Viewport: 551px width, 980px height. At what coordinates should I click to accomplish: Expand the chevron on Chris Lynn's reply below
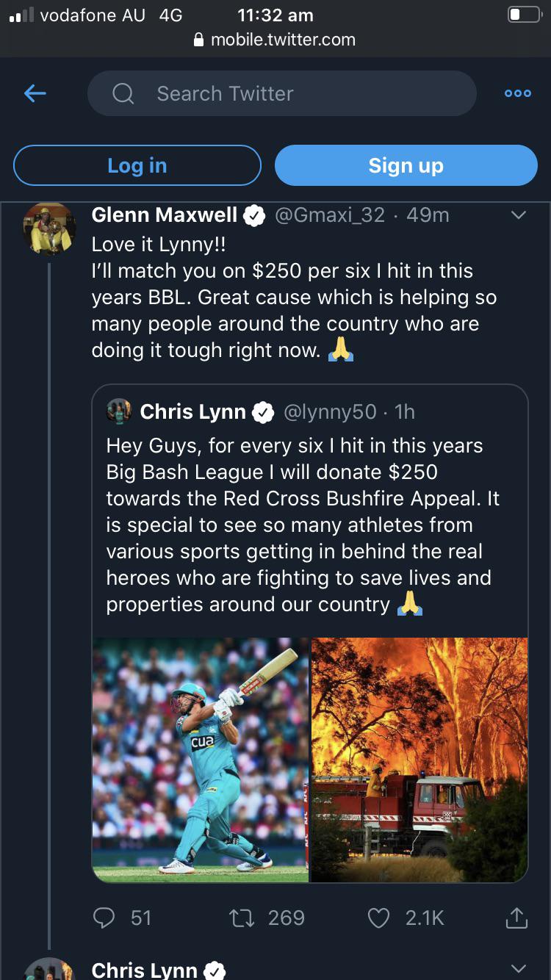[x=517, y=968]
